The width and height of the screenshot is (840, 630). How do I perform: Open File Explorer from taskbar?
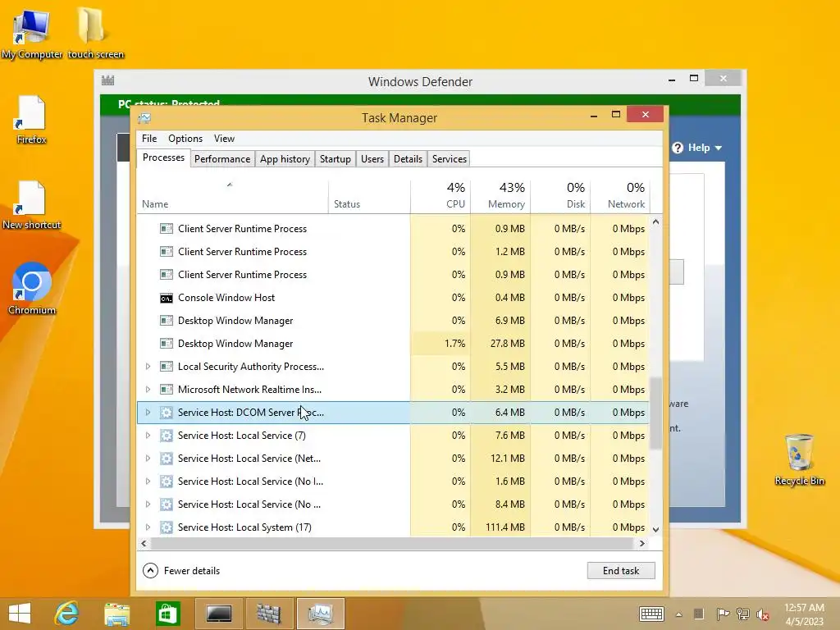(x=116, y=614)
